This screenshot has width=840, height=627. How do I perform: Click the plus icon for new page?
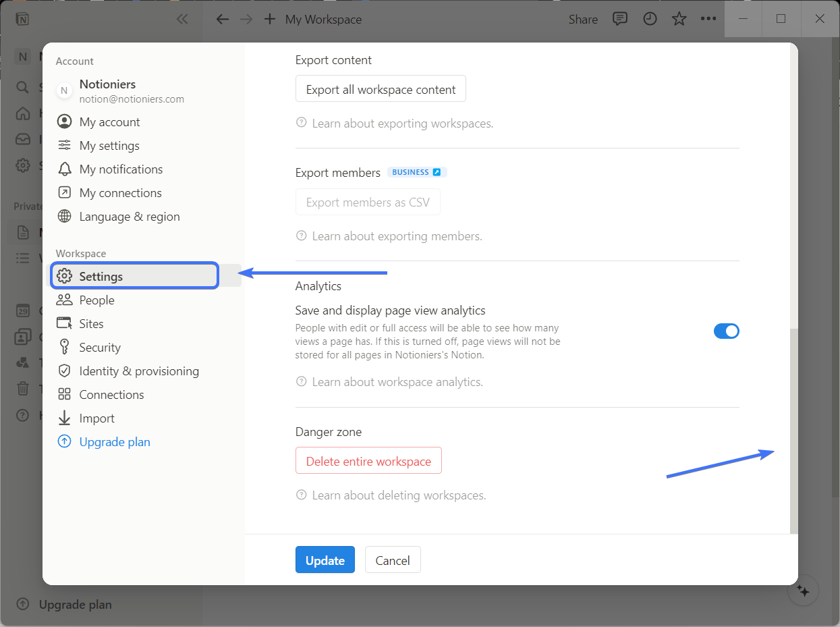click(270, 19)
